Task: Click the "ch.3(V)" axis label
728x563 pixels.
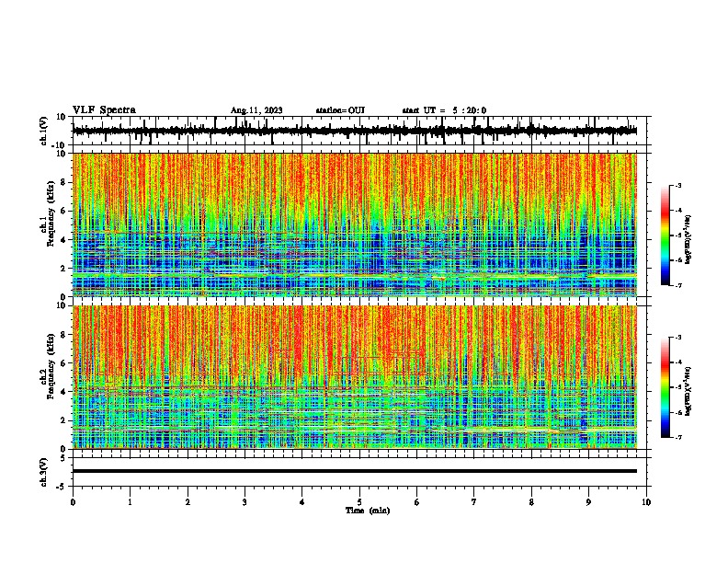Action: (43, 472)
